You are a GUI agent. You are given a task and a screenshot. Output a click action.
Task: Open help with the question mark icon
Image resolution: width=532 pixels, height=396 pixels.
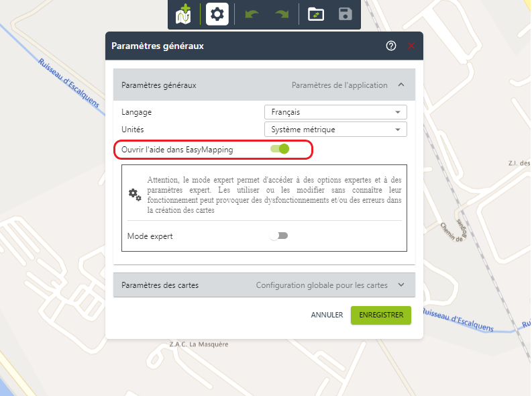point(391,46)
